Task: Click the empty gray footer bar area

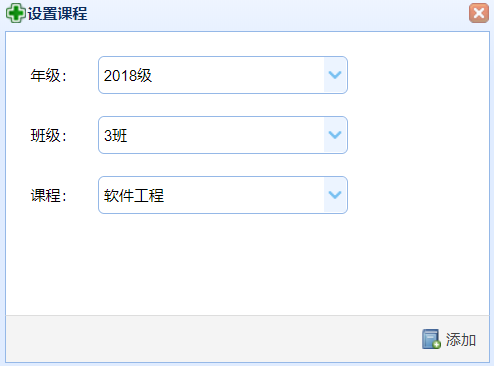Action: pos(213,339)
